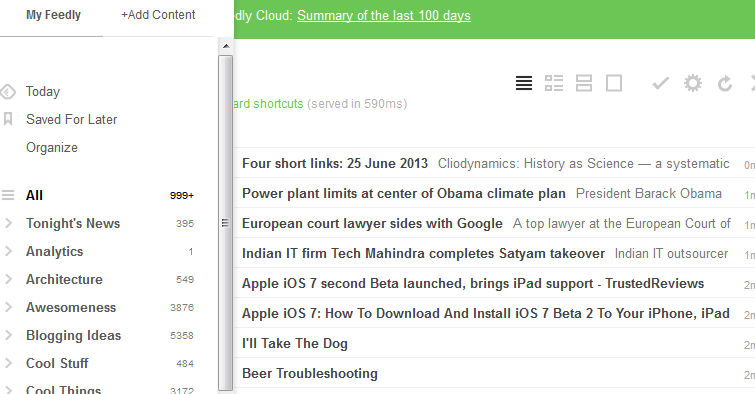Open article Beer Troubleshooting

[310, 373]
